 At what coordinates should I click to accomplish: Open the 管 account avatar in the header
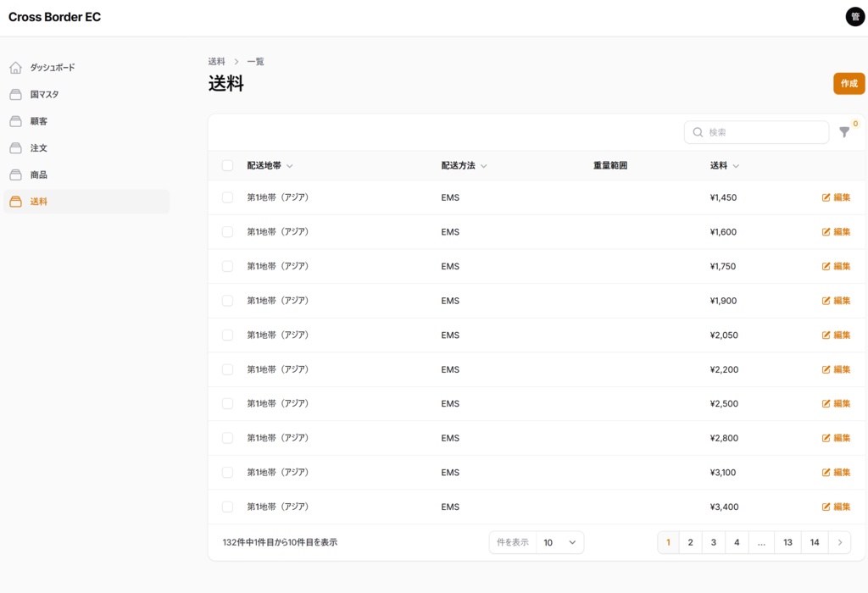(x=854, y=16)
